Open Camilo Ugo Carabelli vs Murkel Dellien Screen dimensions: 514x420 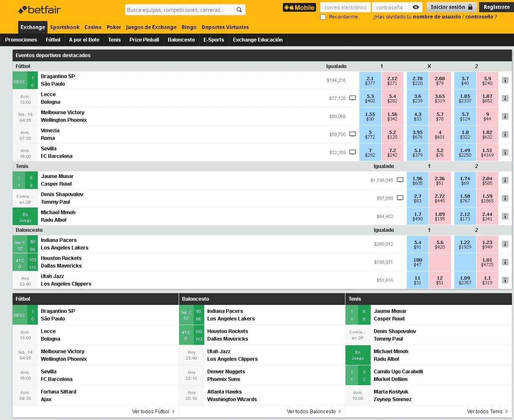click(x=429, y=375)
